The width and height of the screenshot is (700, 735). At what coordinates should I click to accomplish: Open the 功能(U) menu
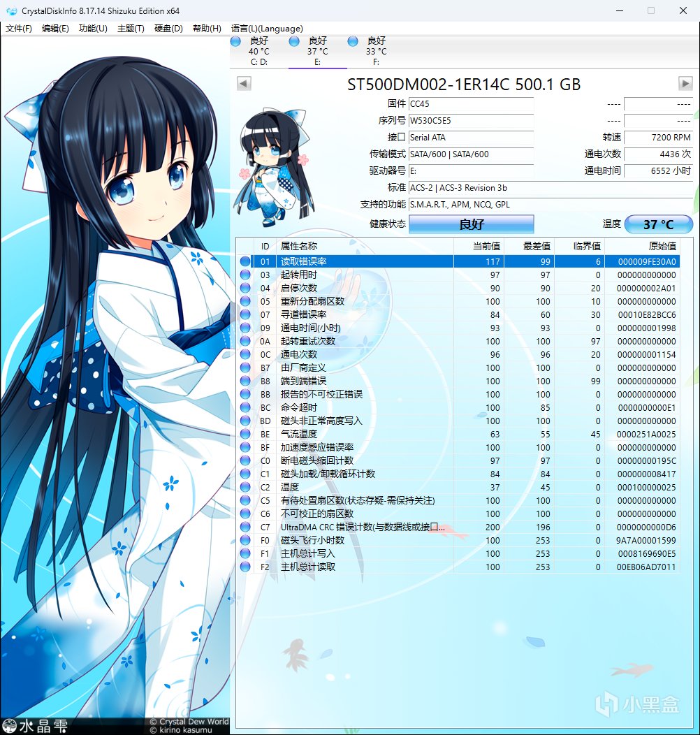point(94,29)
